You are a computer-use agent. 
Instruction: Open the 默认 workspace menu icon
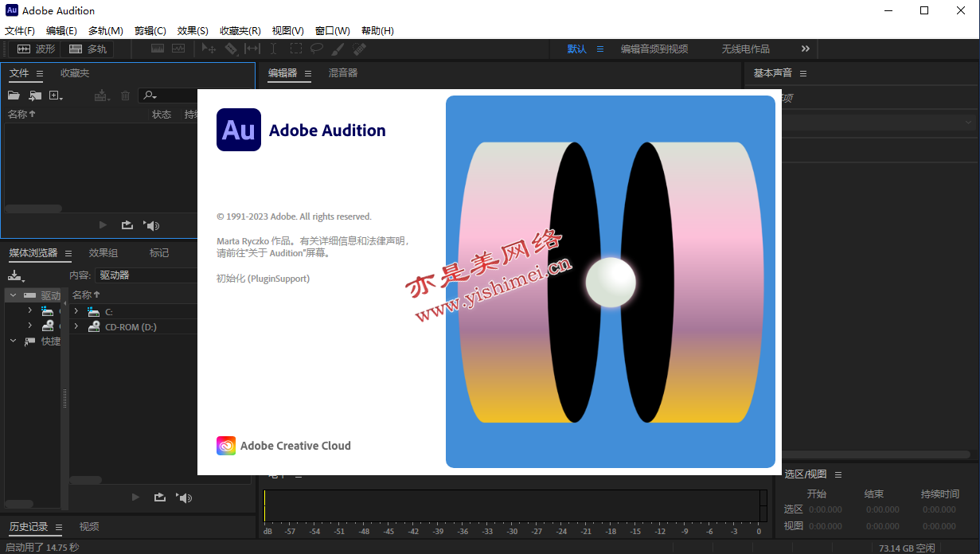click(600, 49)
